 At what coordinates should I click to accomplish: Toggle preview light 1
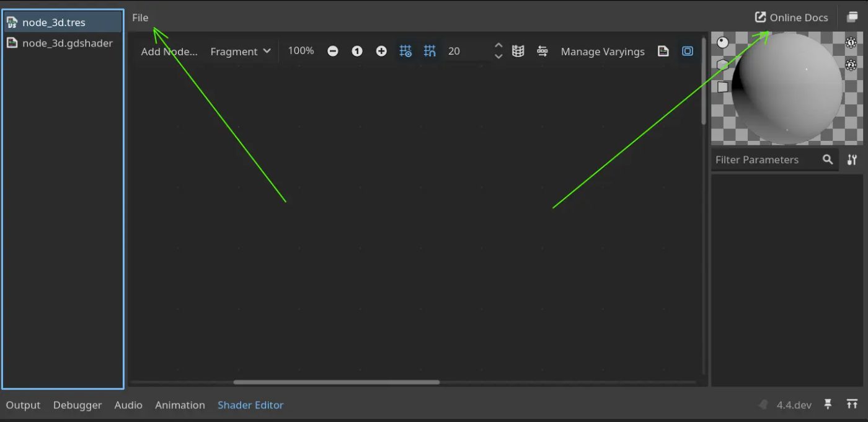coord(851,42)
